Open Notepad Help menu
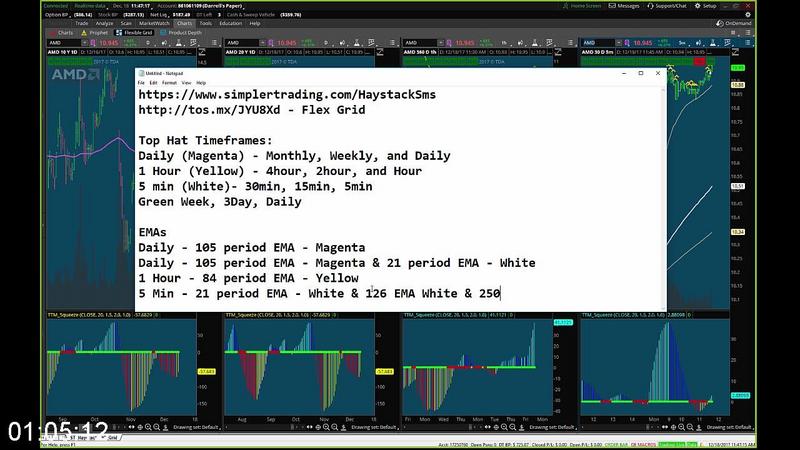The height and width of the screenshot is (450, 800). [202, 83]
